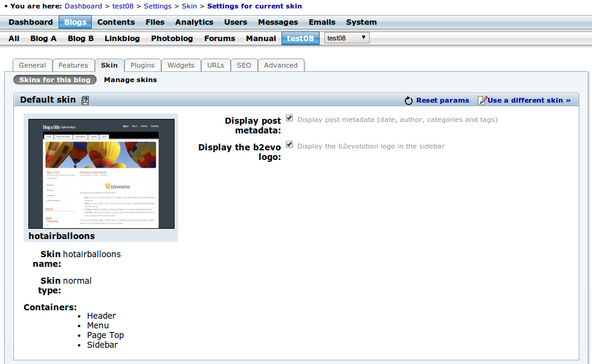Screen dimensions: 592x364
Task: Select Photoblog in the blog list
Action: 172,39
